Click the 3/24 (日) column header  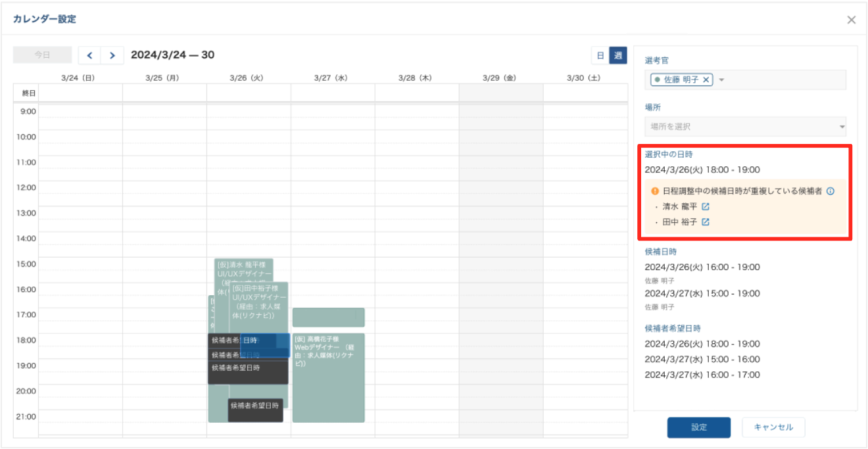tap(78, 78)
